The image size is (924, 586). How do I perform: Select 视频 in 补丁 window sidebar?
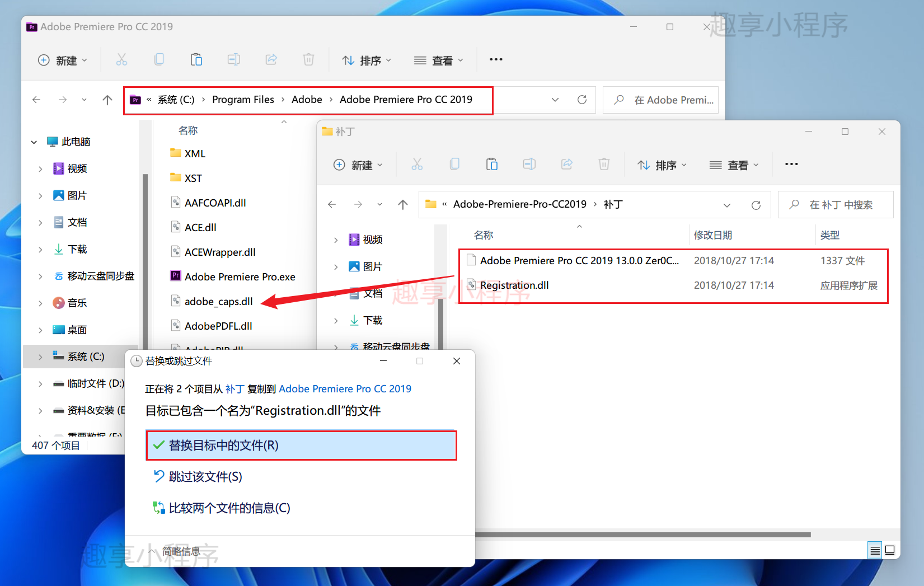(373, 240)
